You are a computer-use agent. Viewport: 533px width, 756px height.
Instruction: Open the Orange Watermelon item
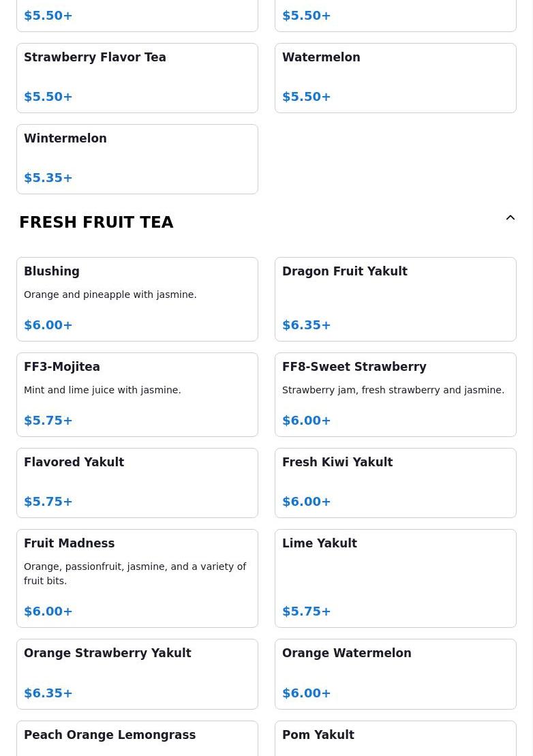(395, 674)
